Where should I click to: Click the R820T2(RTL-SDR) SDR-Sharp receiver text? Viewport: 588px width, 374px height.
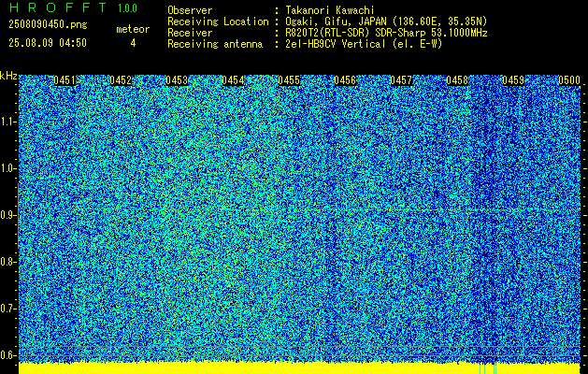[386, 33]
